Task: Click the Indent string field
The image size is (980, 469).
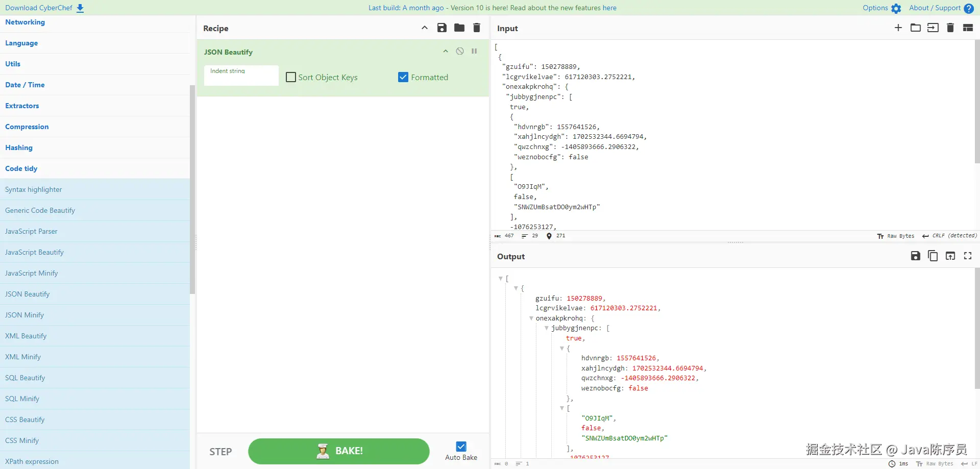Action: (241, 76)
